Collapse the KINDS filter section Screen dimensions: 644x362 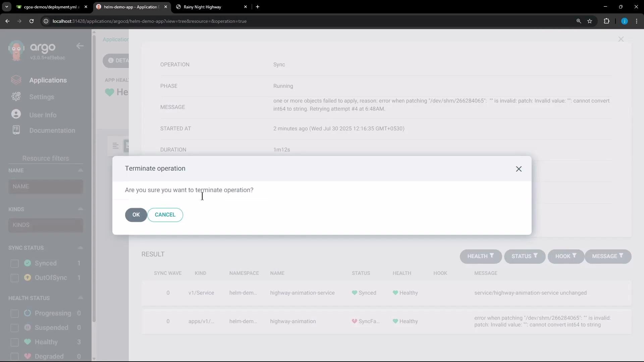click(x=80, y=209)
